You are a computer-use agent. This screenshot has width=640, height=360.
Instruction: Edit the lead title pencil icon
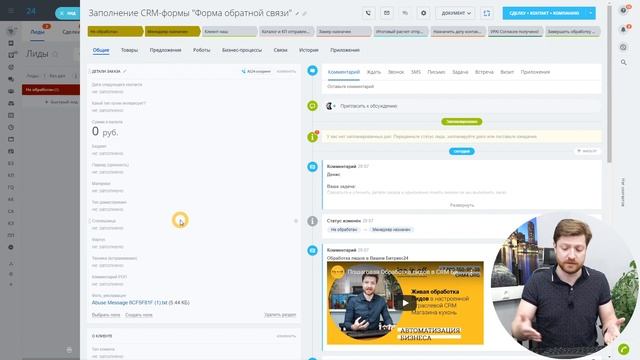click(298, 14)
